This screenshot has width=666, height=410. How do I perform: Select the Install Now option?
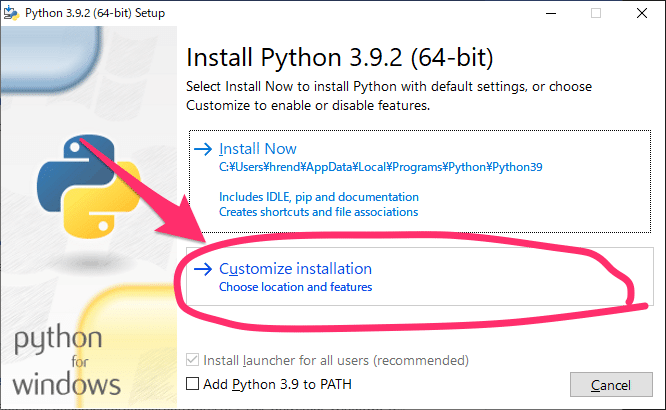[258, 148]
